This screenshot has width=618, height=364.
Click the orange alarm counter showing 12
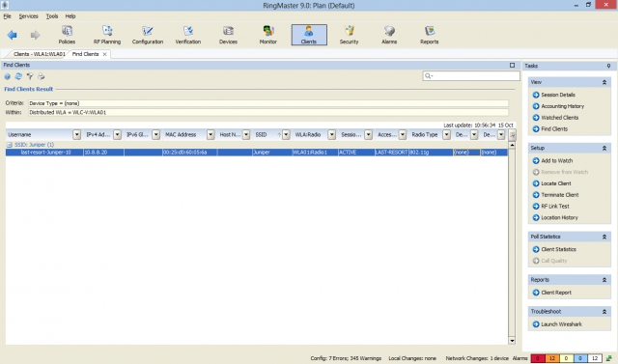(x=551, y=358)
